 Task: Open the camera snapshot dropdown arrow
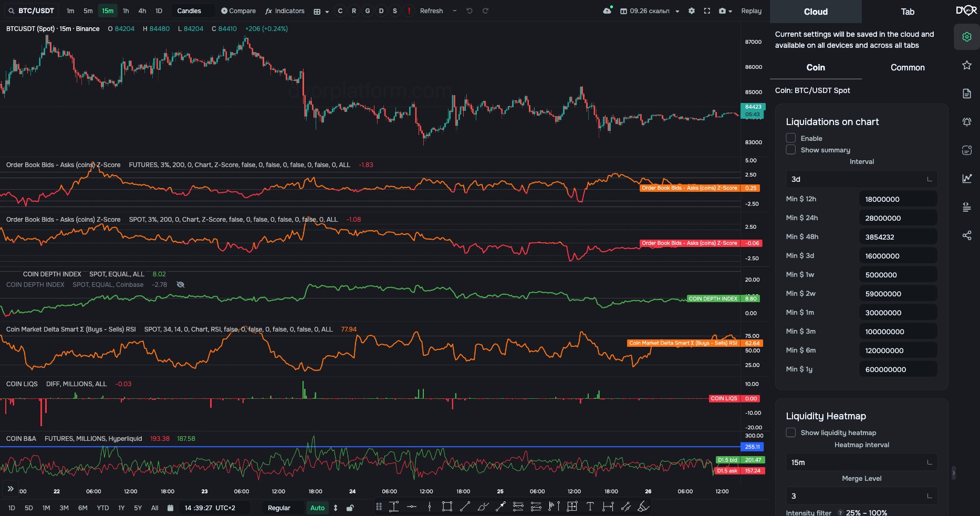click(731, 11)
